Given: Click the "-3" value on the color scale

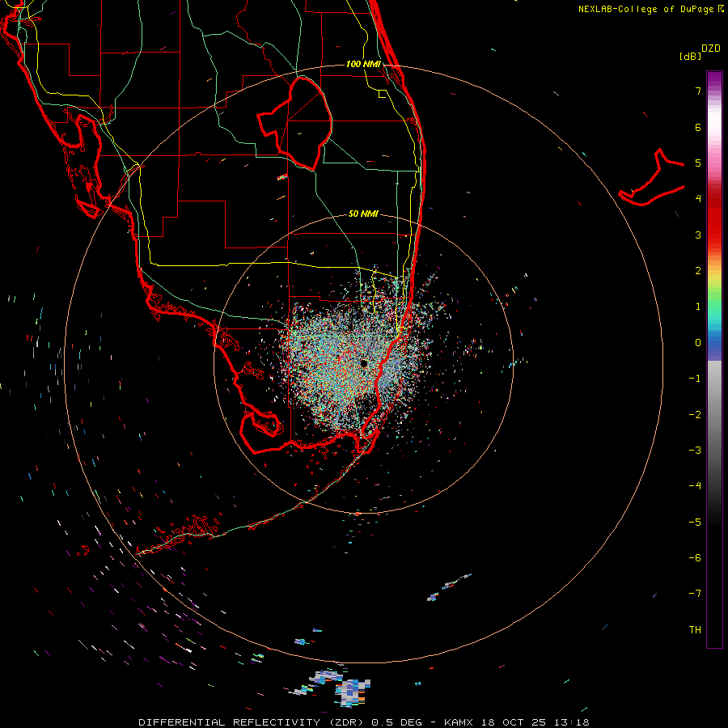Looking at the screenshot, I should click(x=695, y=451).
